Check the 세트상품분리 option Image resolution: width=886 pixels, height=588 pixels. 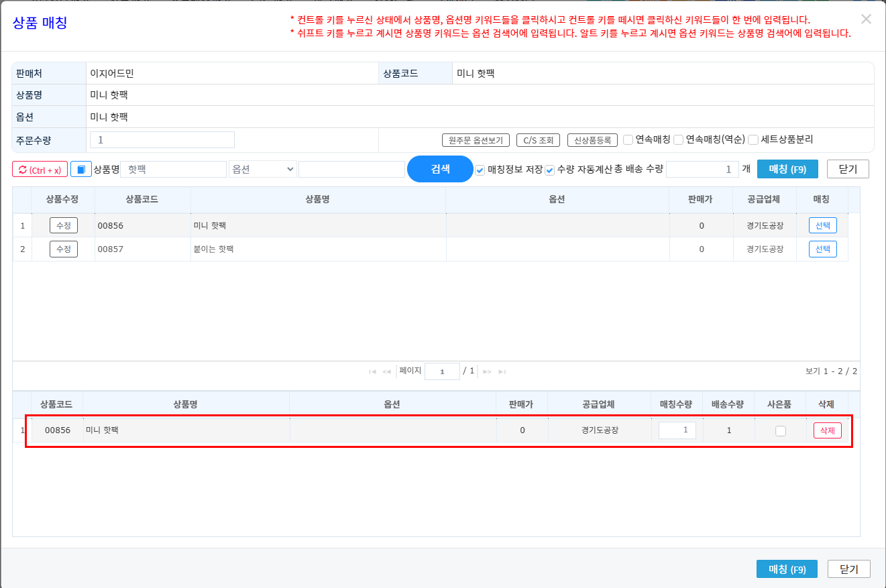pos(753,140)
